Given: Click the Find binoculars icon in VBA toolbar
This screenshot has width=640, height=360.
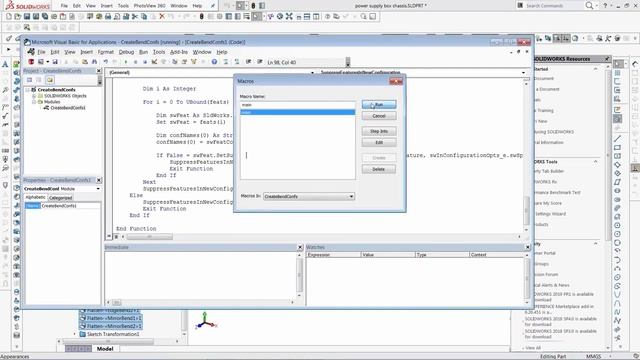Looking at the screenshot, I should pyautogui.click(x=94, y=62).
